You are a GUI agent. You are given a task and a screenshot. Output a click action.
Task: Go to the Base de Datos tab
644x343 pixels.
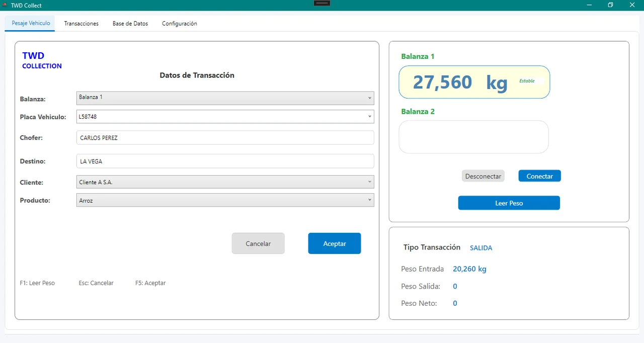tap(130, 24)
